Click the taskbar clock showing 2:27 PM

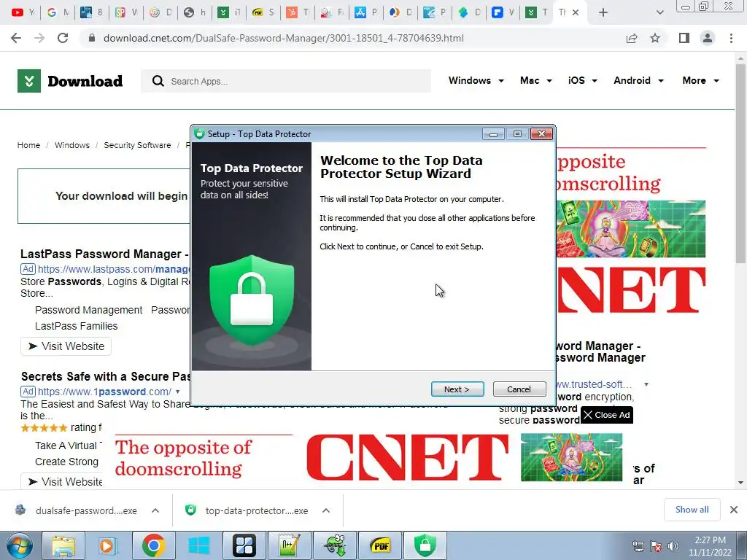710,546
